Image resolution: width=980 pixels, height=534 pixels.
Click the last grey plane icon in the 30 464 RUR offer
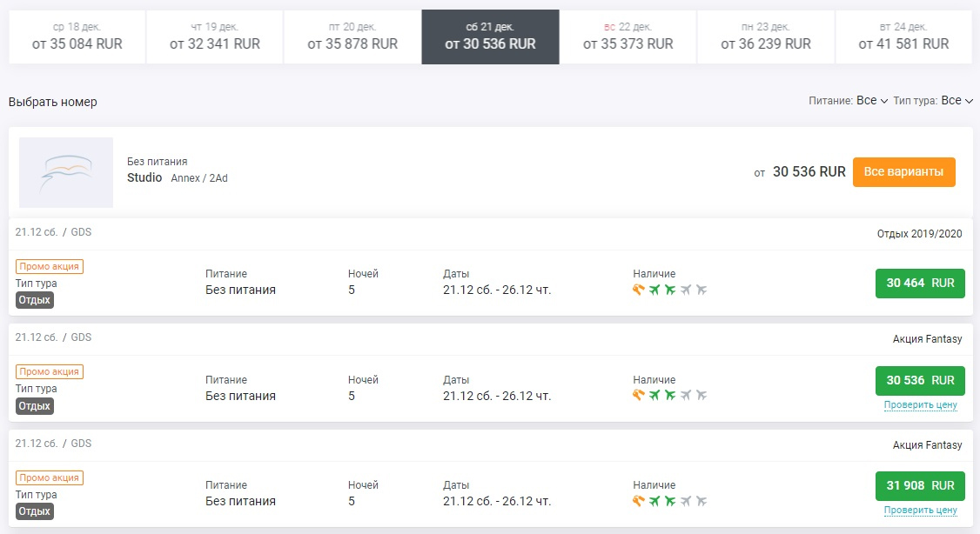click(701, 290)
